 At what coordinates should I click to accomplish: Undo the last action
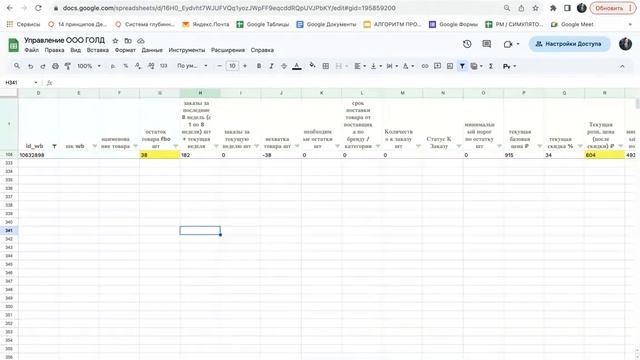pyautogui.click(x=30, y=66)
